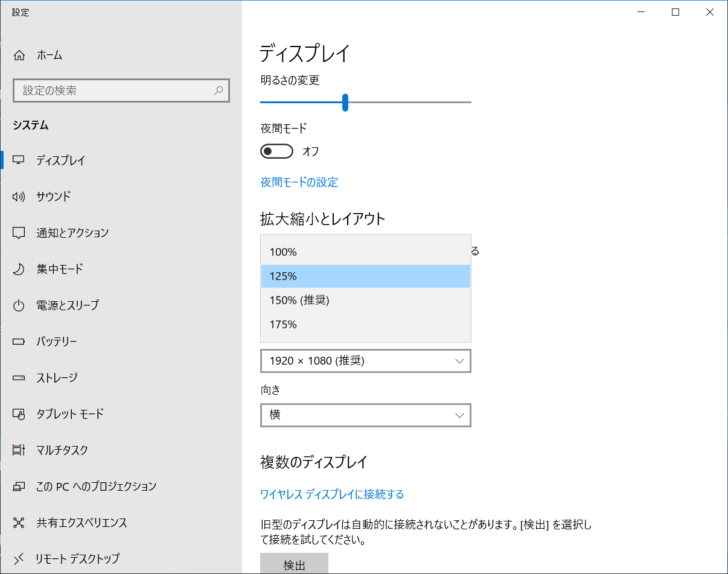Click the Home icon in the sidebar

pos(19,56)
